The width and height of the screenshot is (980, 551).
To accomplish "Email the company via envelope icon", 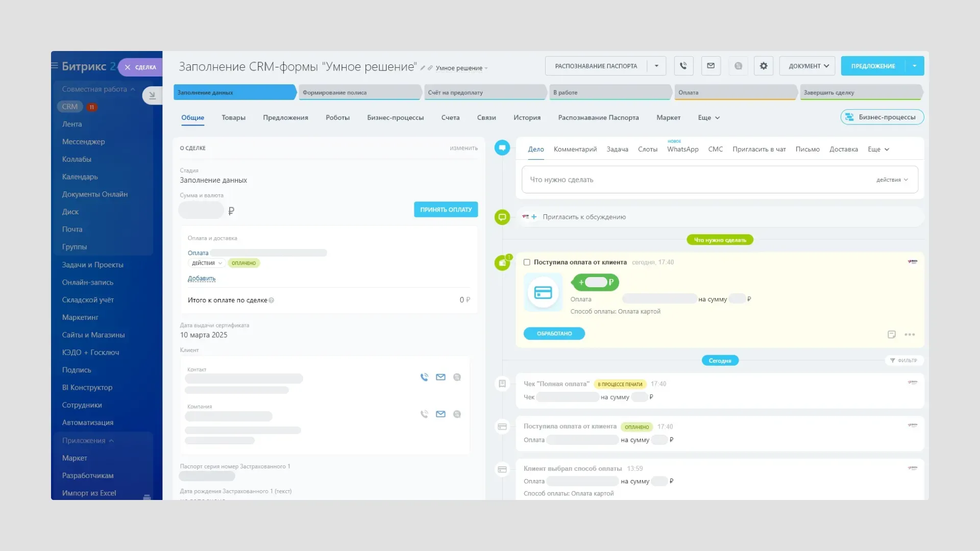I will [x=440, y=414].
